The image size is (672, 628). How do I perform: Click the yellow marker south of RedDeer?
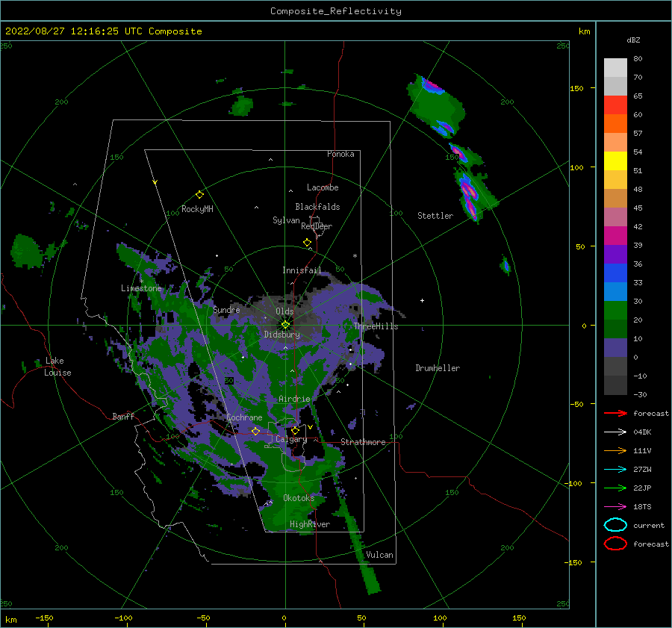coord(307,242)
